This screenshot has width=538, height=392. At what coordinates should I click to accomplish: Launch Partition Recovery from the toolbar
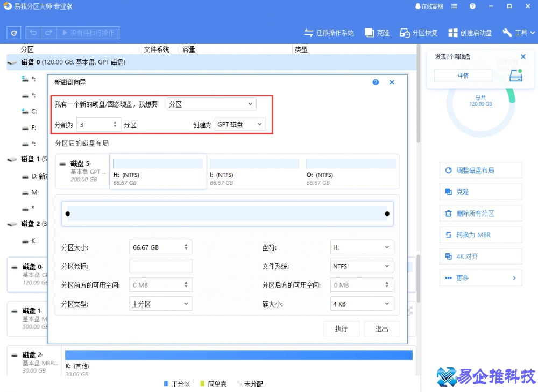pyautogui.click(x=419, y=32)
